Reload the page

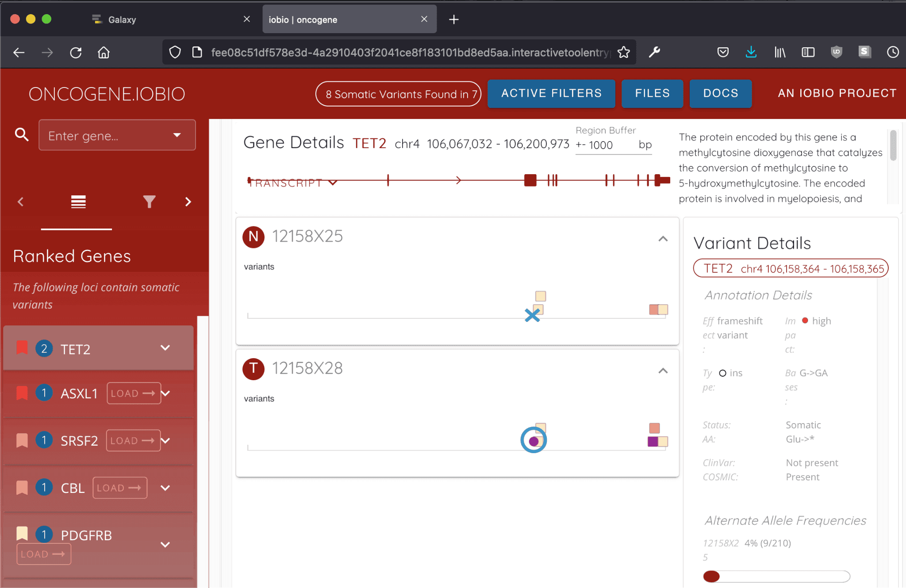pyautogui.click(x=76, y=53)
